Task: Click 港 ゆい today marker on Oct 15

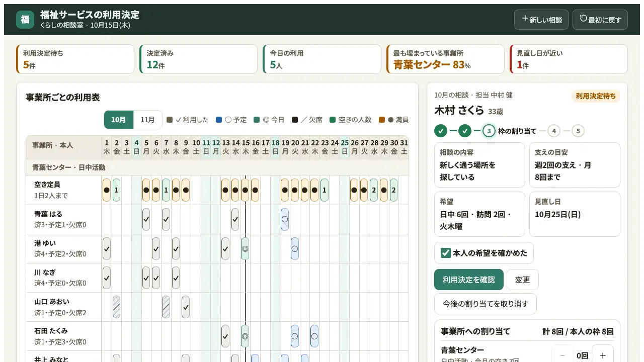Action: coord(245,248)
